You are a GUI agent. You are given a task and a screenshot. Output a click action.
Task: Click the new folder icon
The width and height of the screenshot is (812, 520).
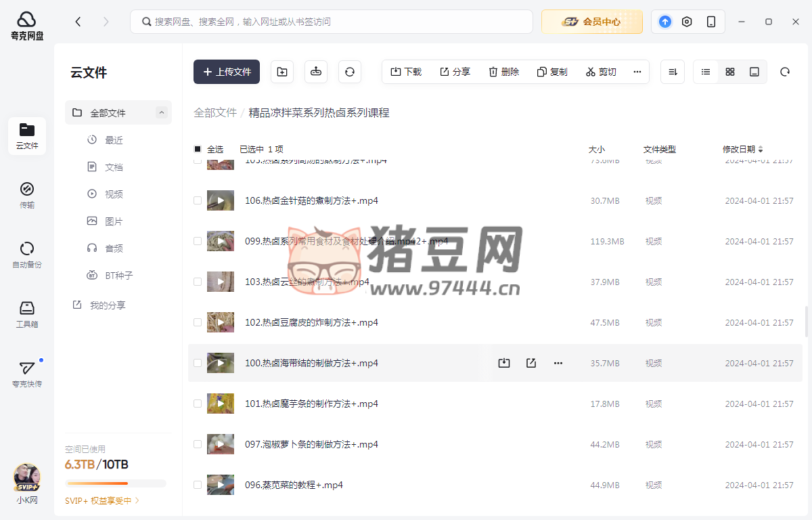pyautogui.click(x=282, y=72)
